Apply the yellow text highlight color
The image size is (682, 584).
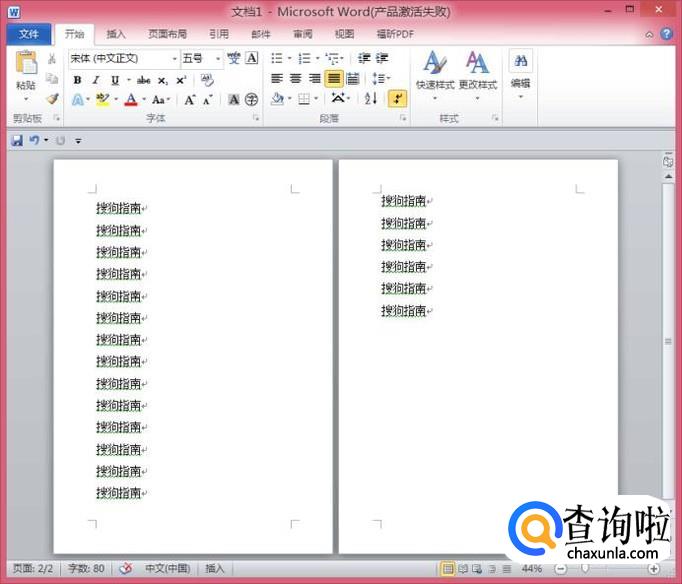coord(103,100)
